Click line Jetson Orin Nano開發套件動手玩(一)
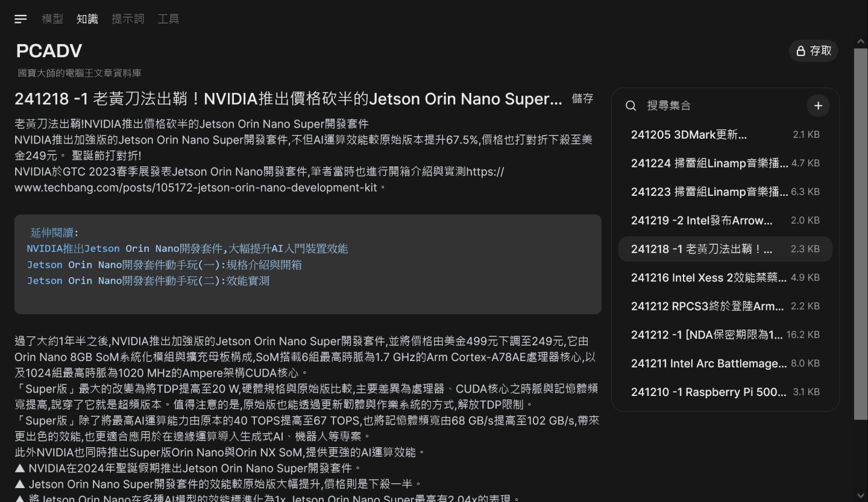This screenshot has width=868, height=502. [164, 265]
